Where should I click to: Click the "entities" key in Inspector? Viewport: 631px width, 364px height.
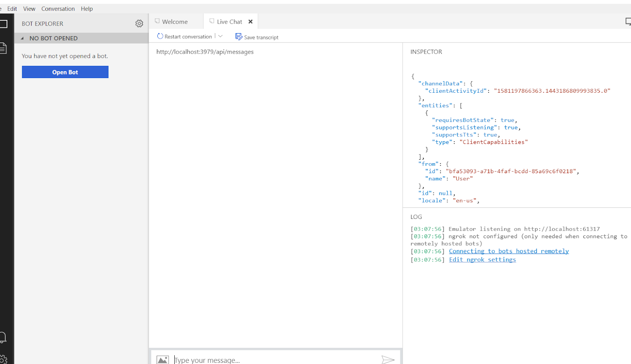(435, 105)
